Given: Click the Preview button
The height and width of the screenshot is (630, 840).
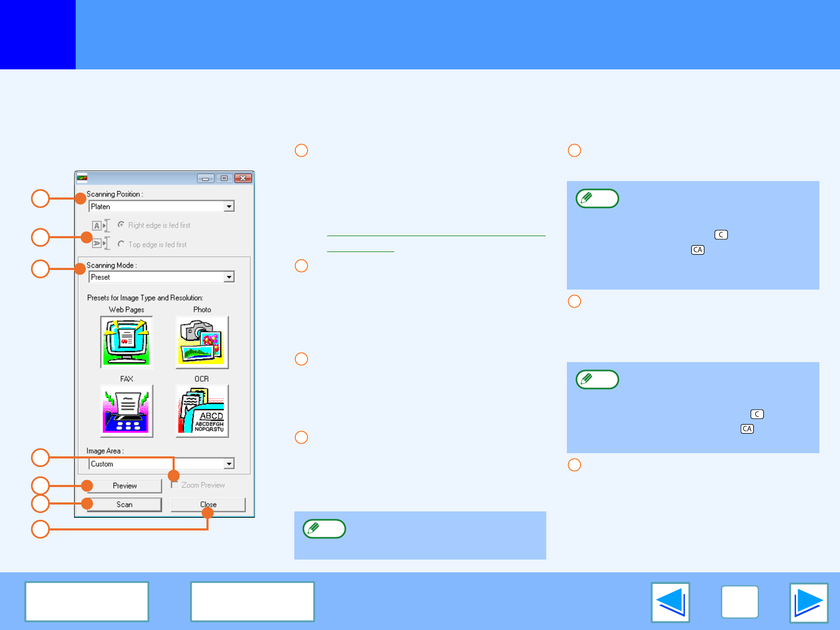Looking at the screenshot, I should [x=124, y=485].
